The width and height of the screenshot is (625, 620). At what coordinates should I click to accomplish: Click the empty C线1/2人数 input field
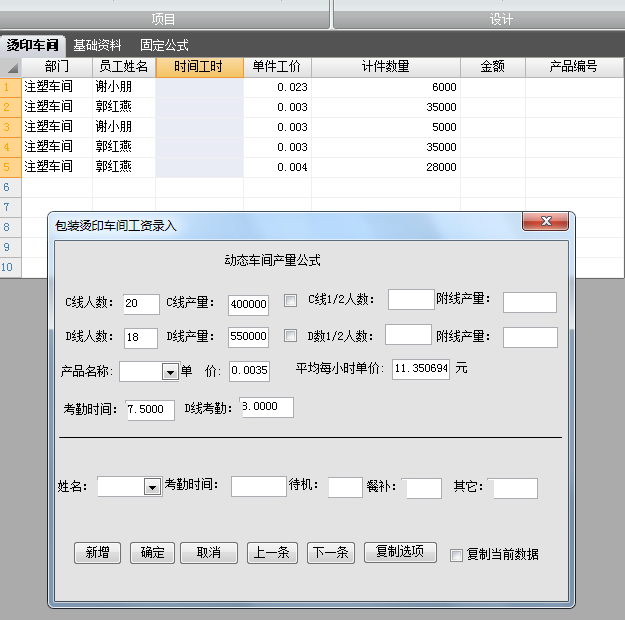coord(411,299)
